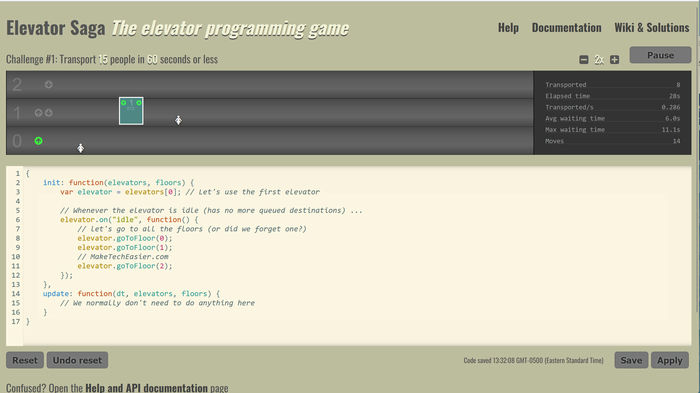Reset the code editor

[25, 360]
